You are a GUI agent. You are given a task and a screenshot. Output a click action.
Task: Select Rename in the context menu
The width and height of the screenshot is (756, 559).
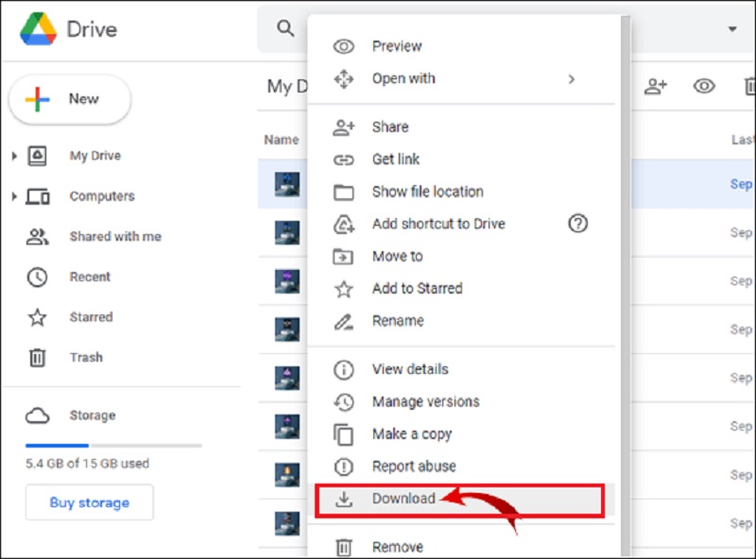click(x=398, y=321)
